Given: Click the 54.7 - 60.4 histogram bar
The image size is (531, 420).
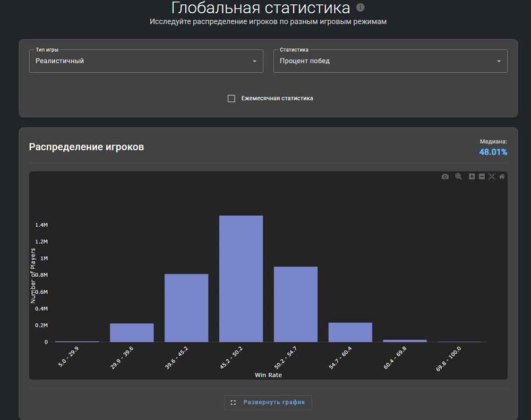Looking at the screenshot, I should 350,332.
